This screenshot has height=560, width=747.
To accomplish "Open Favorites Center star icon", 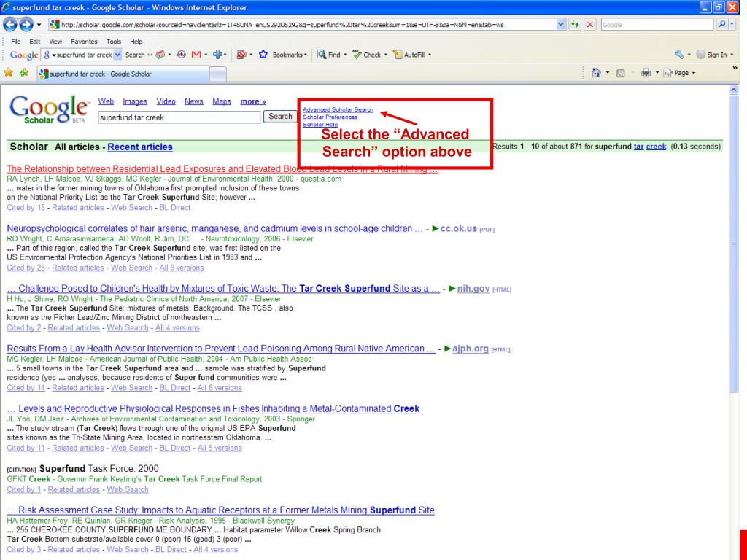I will coord(9,73).
